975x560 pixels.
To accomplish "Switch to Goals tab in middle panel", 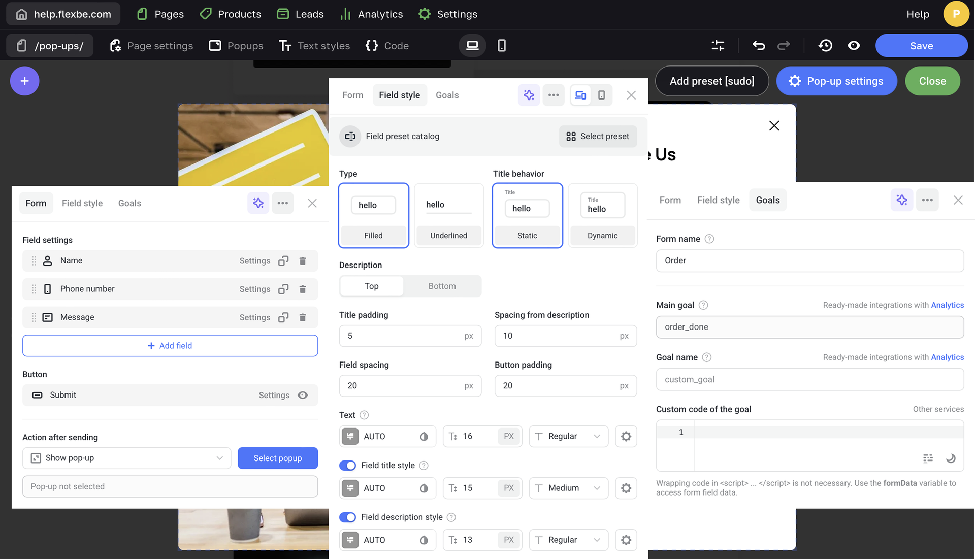I will click(x=447, y=95).
